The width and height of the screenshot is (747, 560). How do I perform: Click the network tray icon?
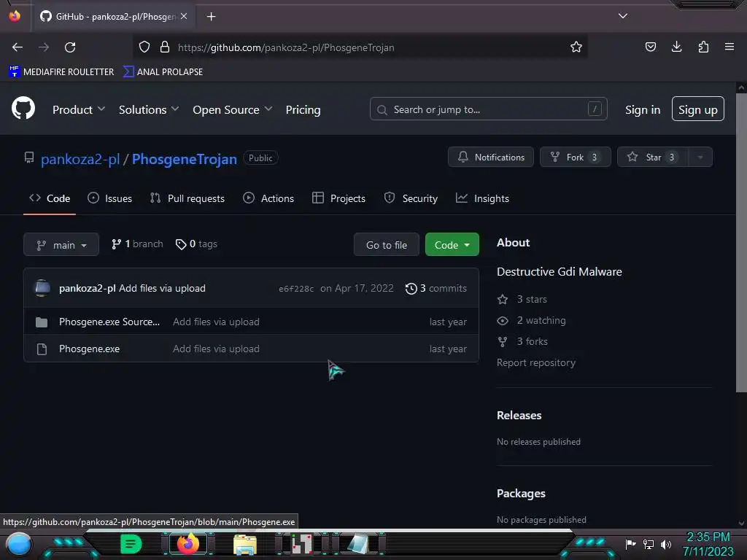tap(649, 544)
